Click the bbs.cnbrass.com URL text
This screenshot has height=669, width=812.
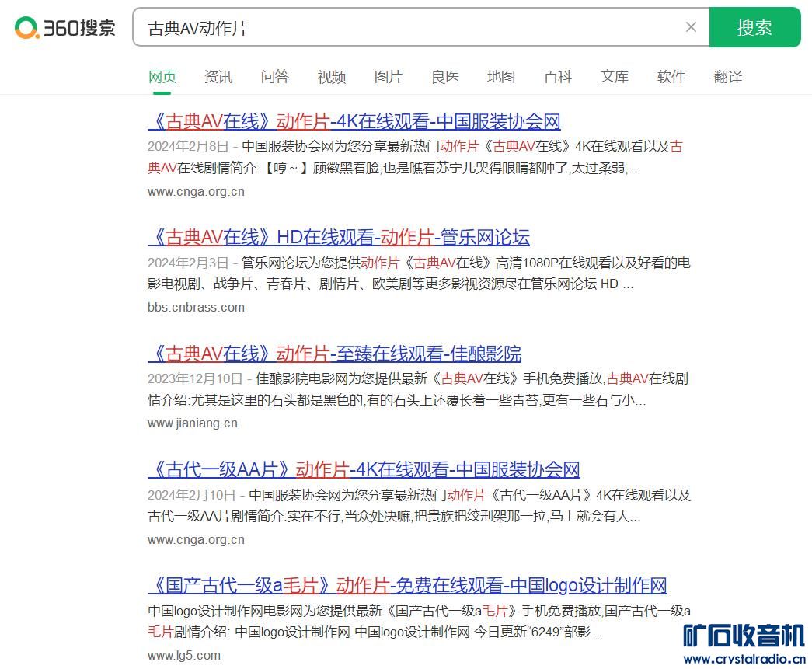(196, 307)
